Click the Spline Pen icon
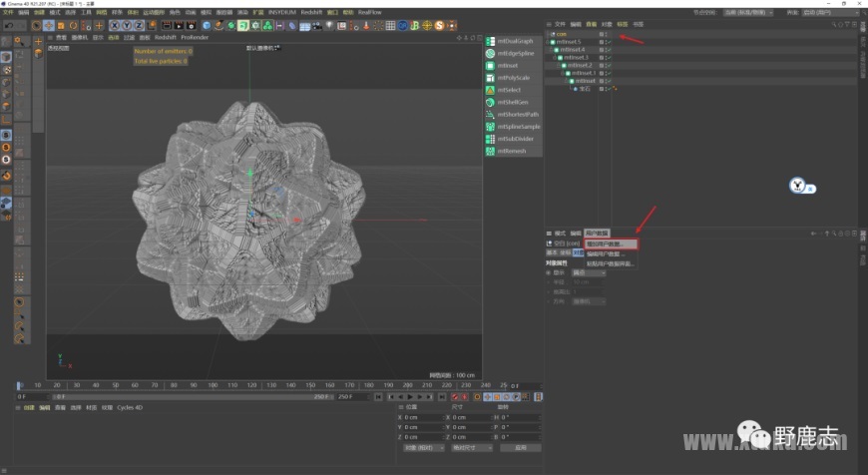The image size is (868, 475). (x=218, y=26)
